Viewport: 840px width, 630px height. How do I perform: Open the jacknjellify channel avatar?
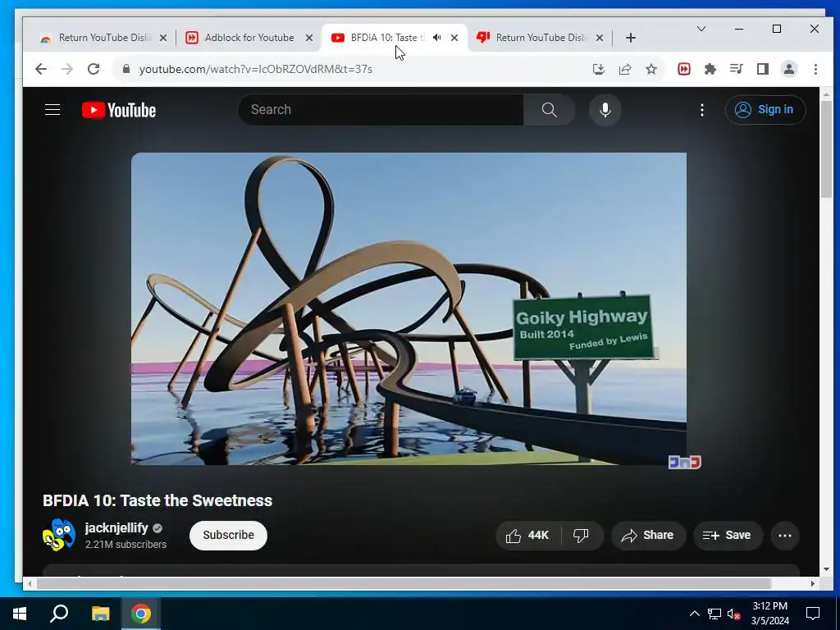59,535
